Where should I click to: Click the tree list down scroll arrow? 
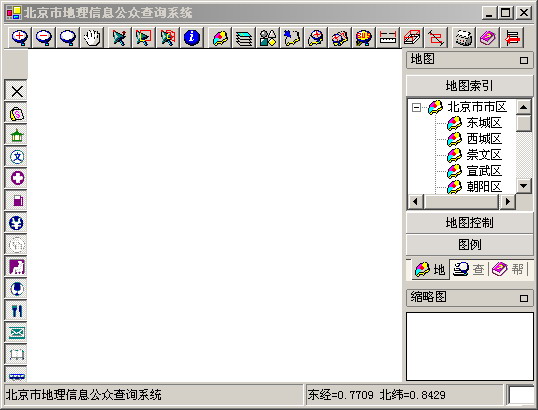tap(524, 186)
